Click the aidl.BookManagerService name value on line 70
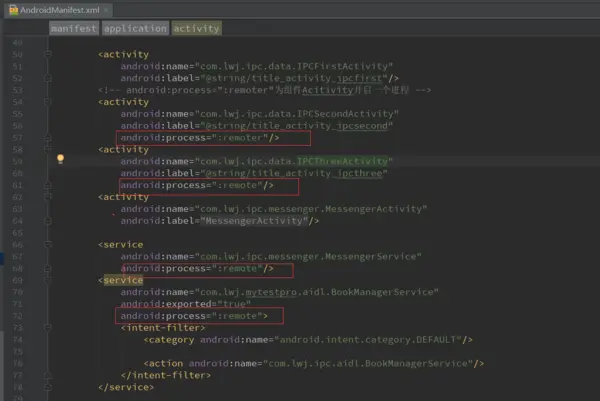This screenshot has height=401, width=600. coord(317,292)
